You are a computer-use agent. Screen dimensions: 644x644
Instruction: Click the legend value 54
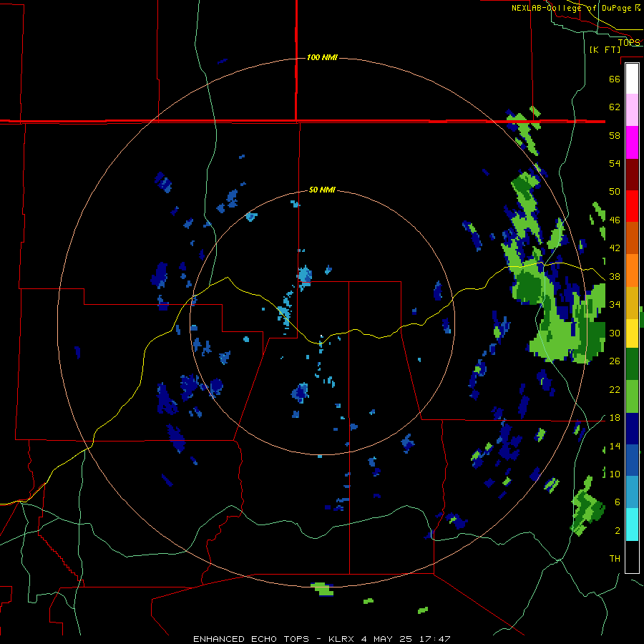point(615,163)
